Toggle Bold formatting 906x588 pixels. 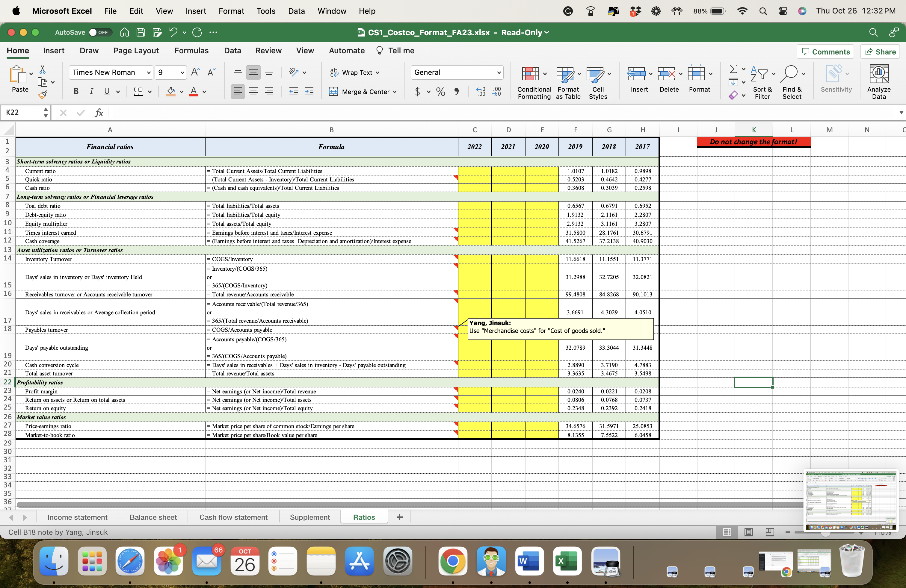click(x=76, y=91)
